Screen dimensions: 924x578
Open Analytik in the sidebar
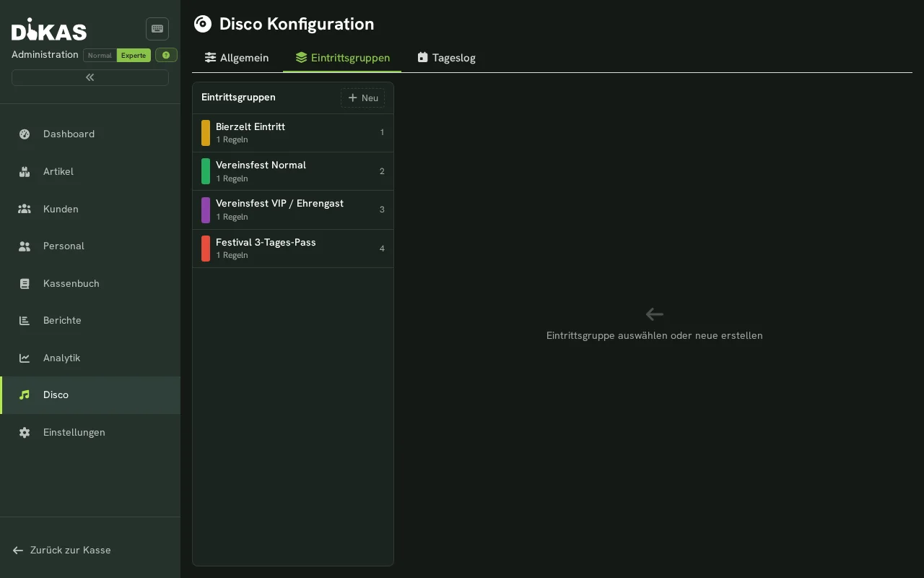[90, 358]
